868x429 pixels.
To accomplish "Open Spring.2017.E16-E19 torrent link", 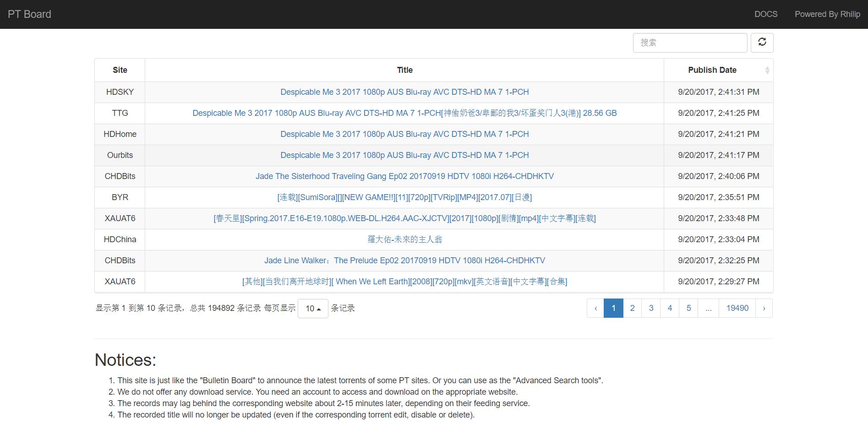I will coord(404,218).
